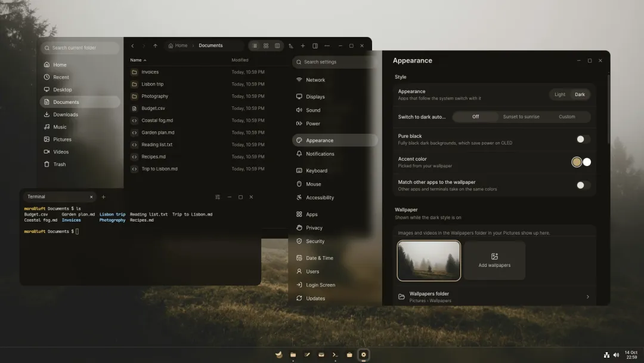Open the volume tray icon
Viewport: 644px width, 363px height.
pos(616,355)
